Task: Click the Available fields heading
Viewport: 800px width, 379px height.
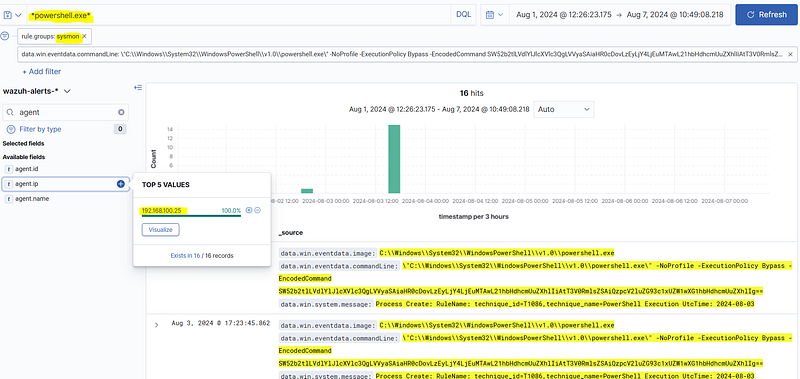Action: [x=23, y=157]
